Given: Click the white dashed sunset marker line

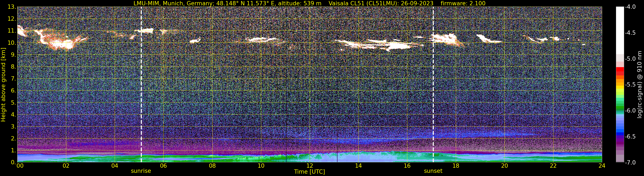Looking at the screenshot, I should click(x=433, y=84).
